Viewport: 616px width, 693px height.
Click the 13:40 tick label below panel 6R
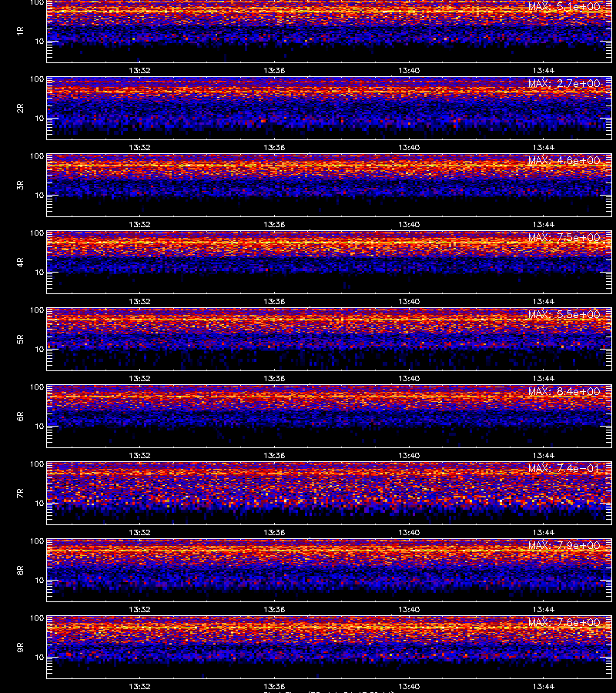pyautogui.click(x=409, y=455)
